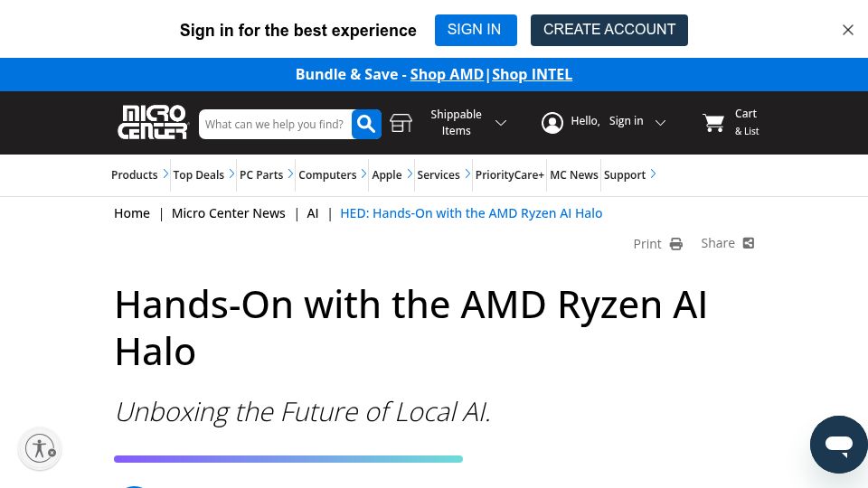Screen dimensions: 868x488
Task: Click the article title 'Hands-On with the AMD Ryzen AI Halo'
Action: [410, 328]
